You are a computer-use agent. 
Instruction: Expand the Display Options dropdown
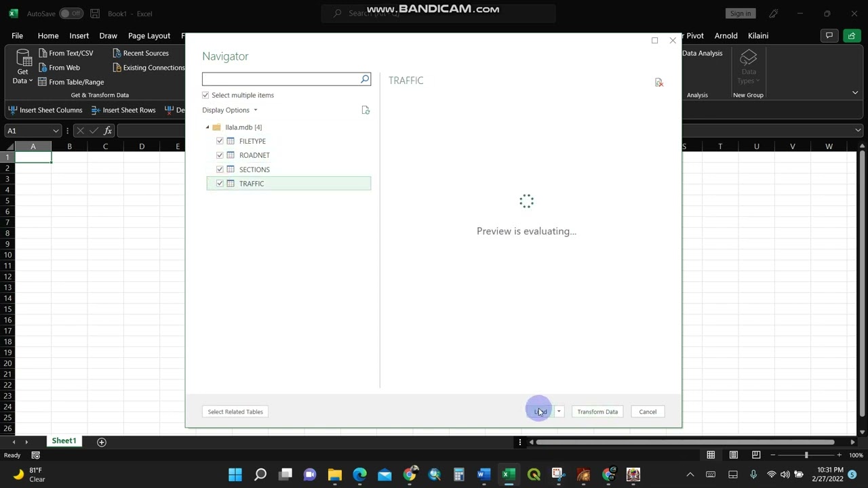tap(230, 110)
